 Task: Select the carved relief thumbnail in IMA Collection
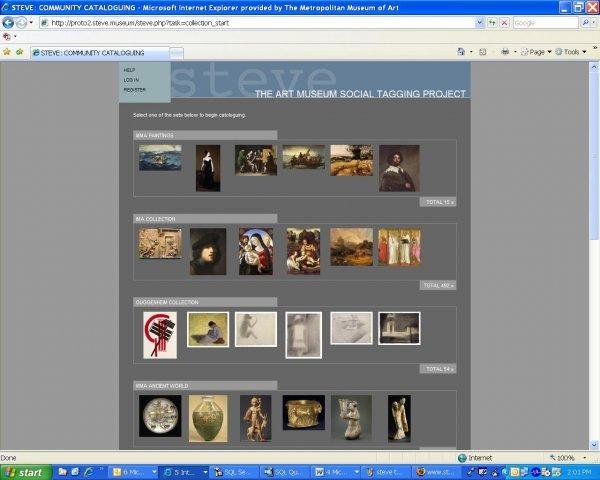tap(160, 243)
